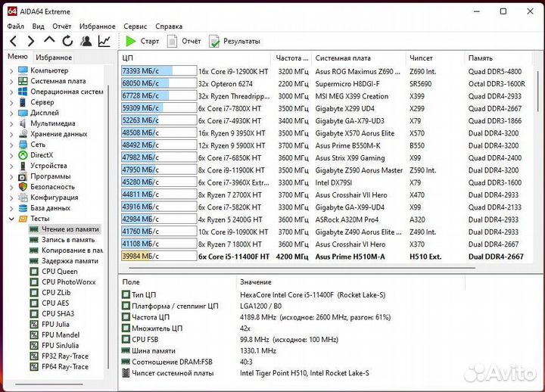The height and width of the screenshot is (392, 545).
Task: Expand the Компьютер tree node
Action: 11,71
